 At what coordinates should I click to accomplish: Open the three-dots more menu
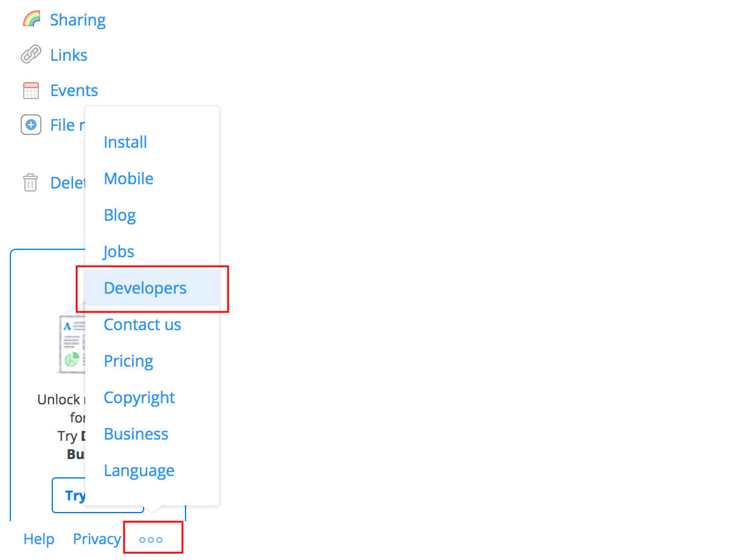point(151,539)
